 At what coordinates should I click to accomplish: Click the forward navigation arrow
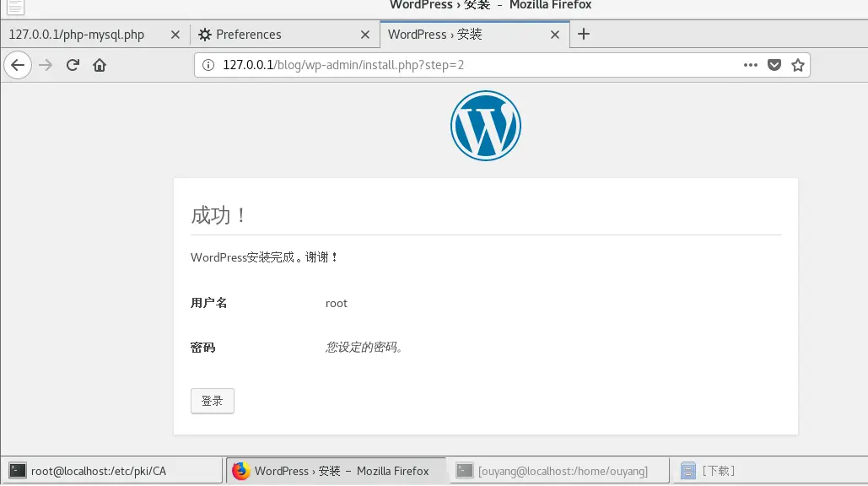click(x=46, y=65)
